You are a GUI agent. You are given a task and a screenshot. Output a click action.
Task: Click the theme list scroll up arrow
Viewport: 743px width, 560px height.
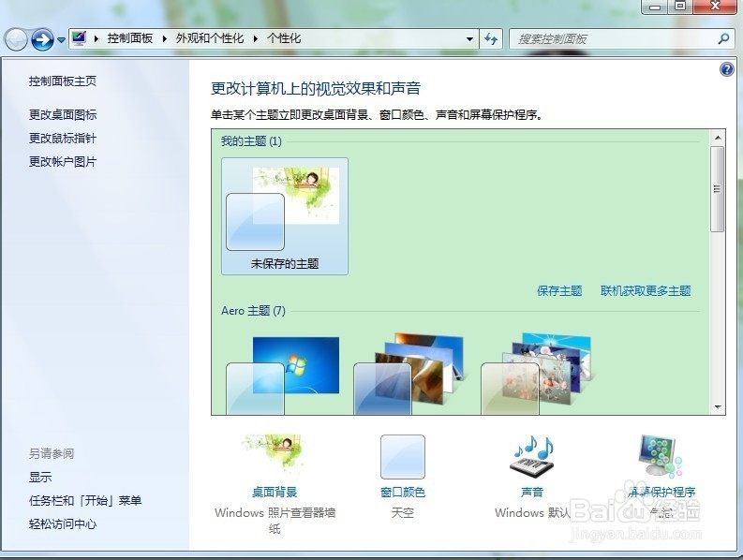coord(718,138)
